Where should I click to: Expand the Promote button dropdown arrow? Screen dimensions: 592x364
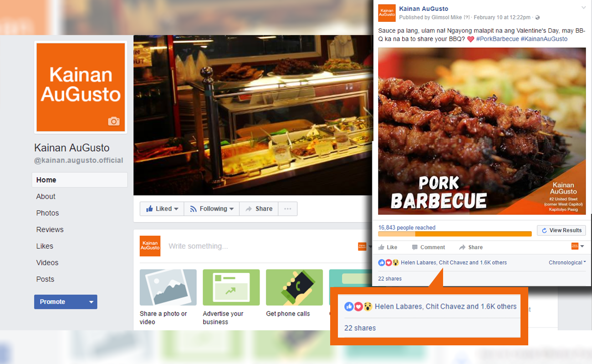coord(91,302)
